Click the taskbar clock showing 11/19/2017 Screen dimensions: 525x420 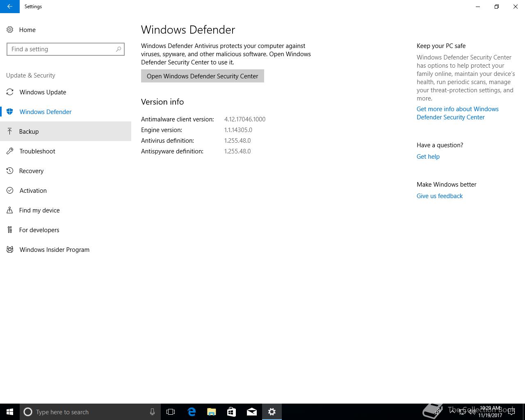pyautogui.click(x=490, y=412)
